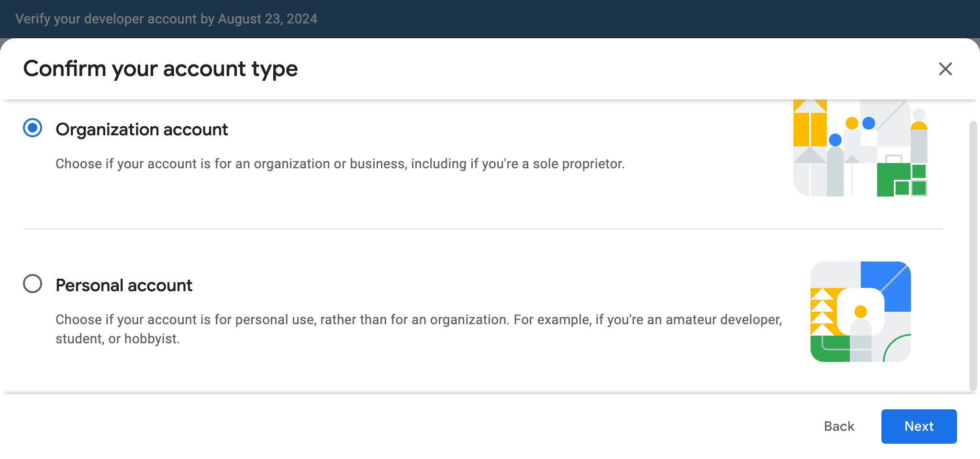Click the green squares in the organization illustration
980x459 pixels.
click(x=902, y=180)
